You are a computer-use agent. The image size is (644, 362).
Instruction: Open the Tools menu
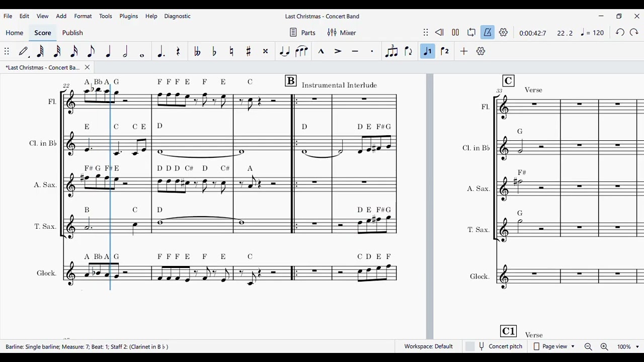click(106, 16)
